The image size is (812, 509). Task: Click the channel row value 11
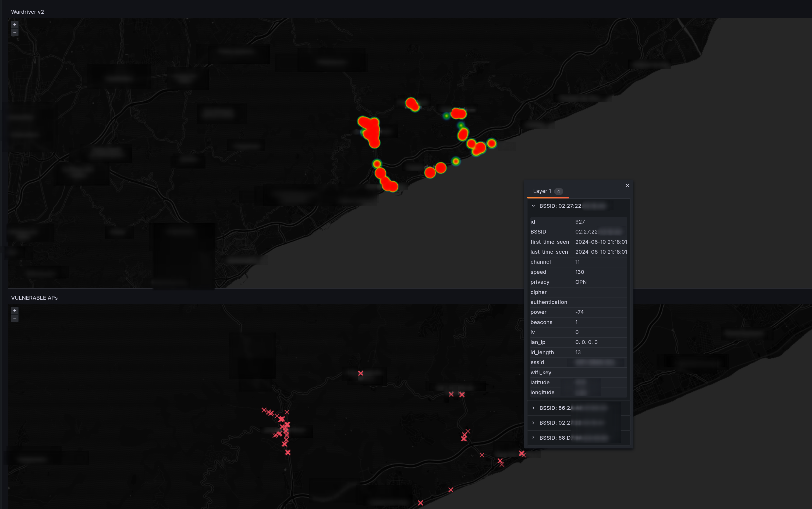click(577, 261)
